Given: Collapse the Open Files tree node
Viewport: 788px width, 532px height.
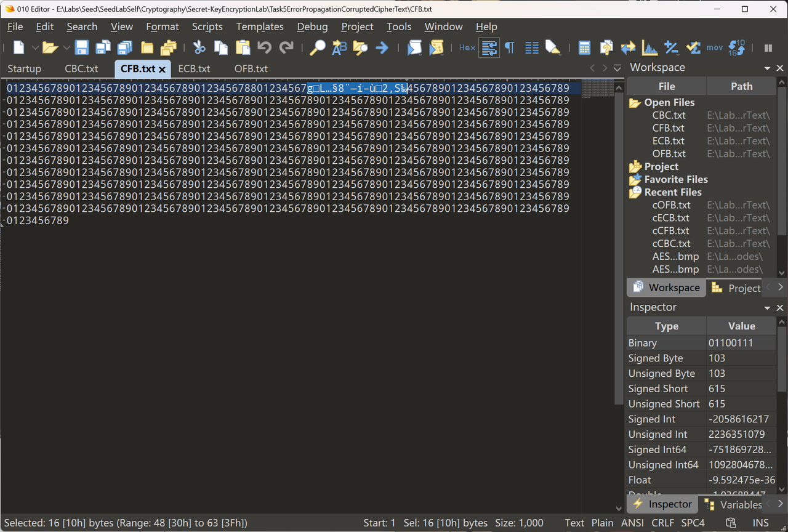Looking at the screenshot, I should coord(635,103).
